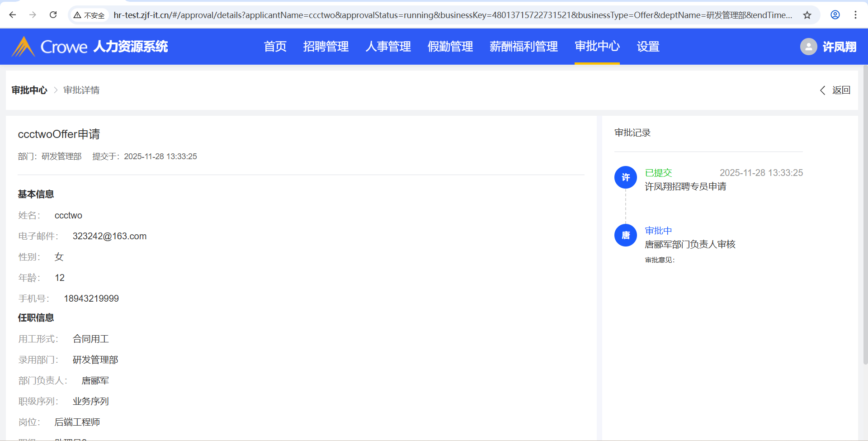Click the 部门：研发管理部 text

[x=50, y=156]
